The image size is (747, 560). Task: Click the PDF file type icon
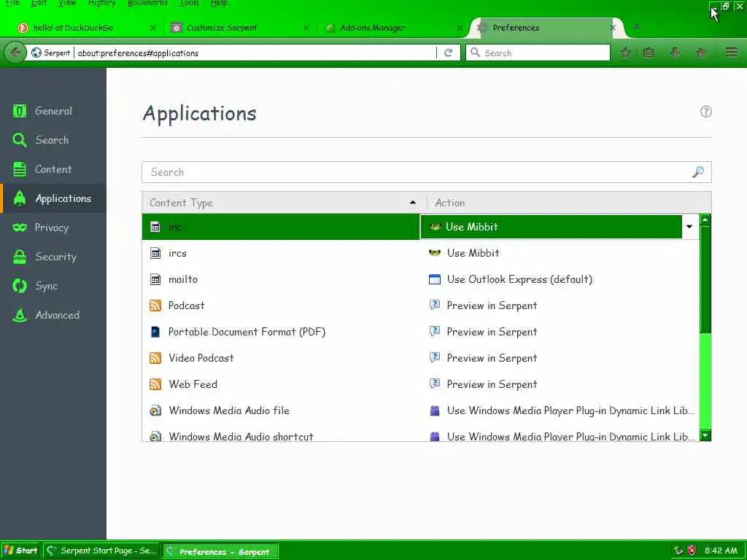pyautogui.click(x=155, y=332)
